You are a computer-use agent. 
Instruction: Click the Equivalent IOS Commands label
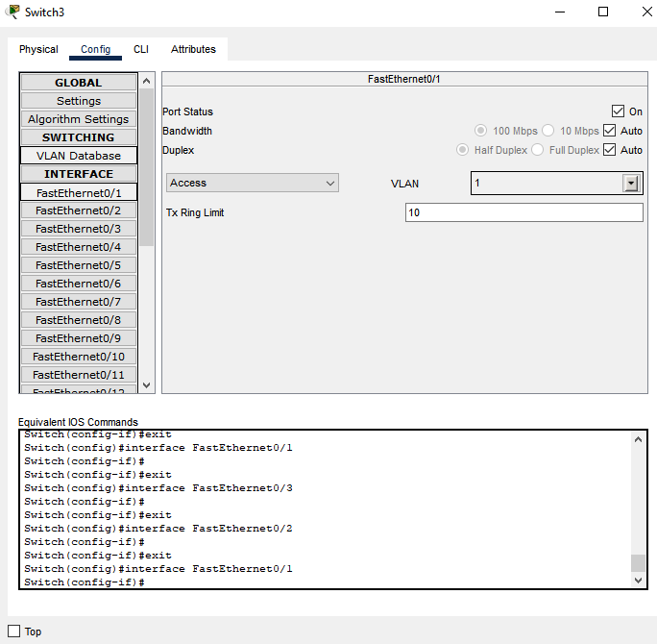pos(78,422)
